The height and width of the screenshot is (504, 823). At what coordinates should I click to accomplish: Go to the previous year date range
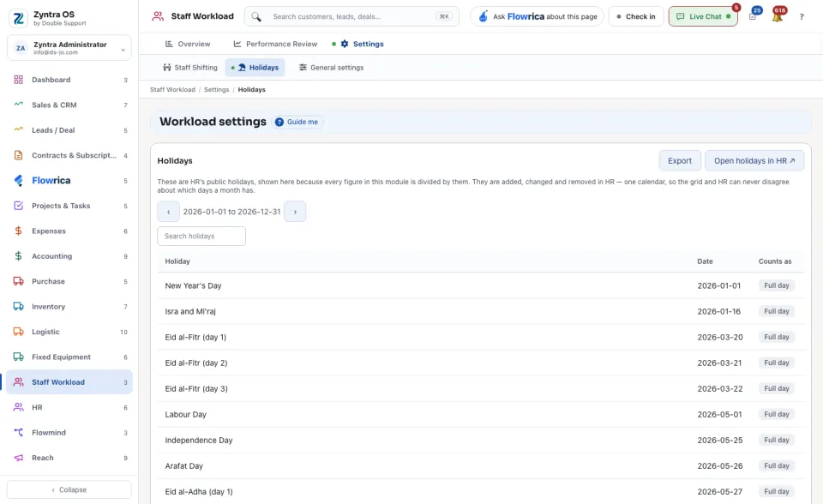tap(169, 212)
